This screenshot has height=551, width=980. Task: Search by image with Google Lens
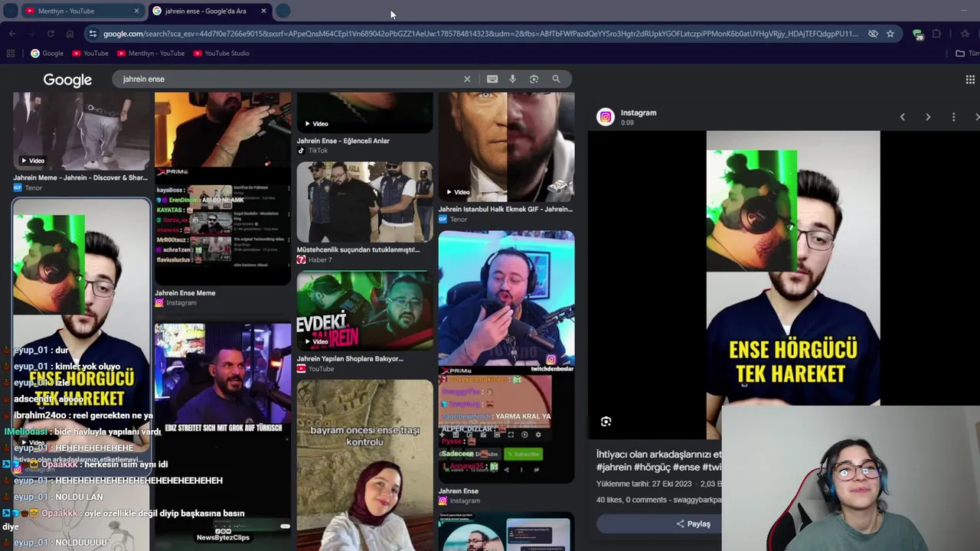tap(534, 79)
